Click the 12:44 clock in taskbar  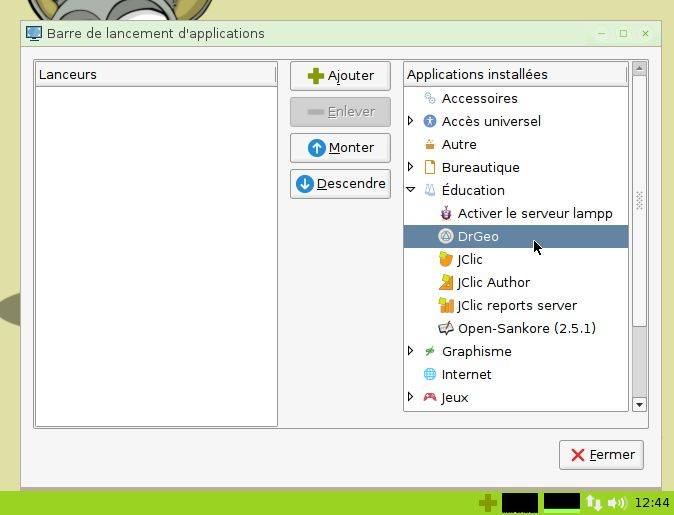point(652,503)
